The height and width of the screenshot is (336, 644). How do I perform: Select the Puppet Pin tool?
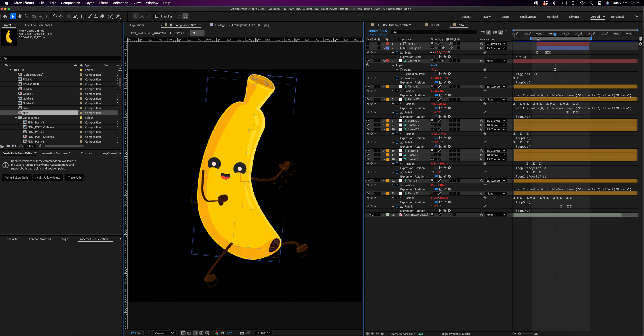(x=118, y=16)
